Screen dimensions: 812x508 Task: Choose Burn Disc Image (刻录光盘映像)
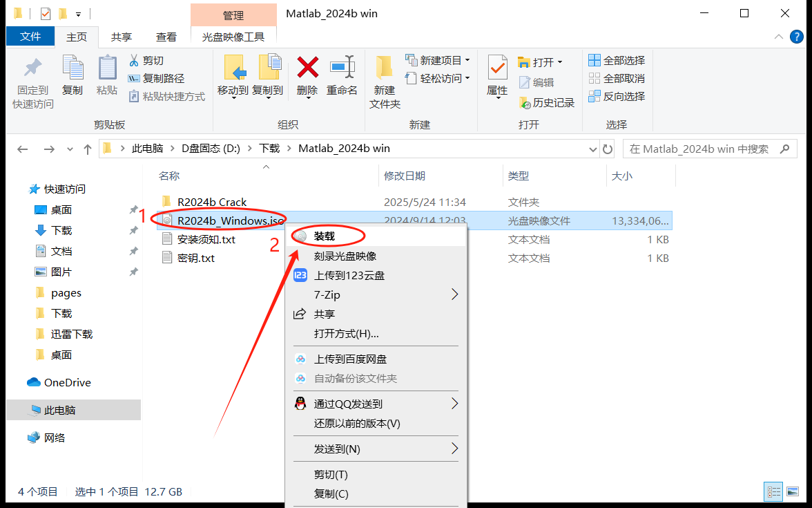[x=376, y=256]
